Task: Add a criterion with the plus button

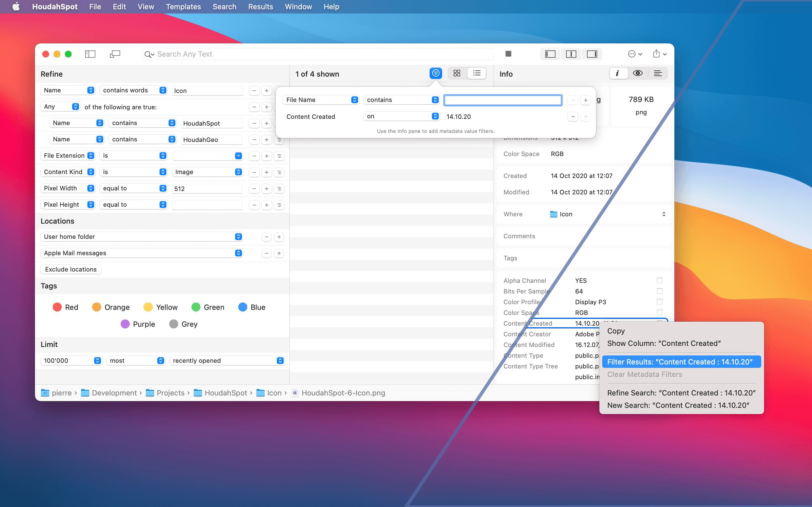Action: pyautogui.click(x=266, y=90)
